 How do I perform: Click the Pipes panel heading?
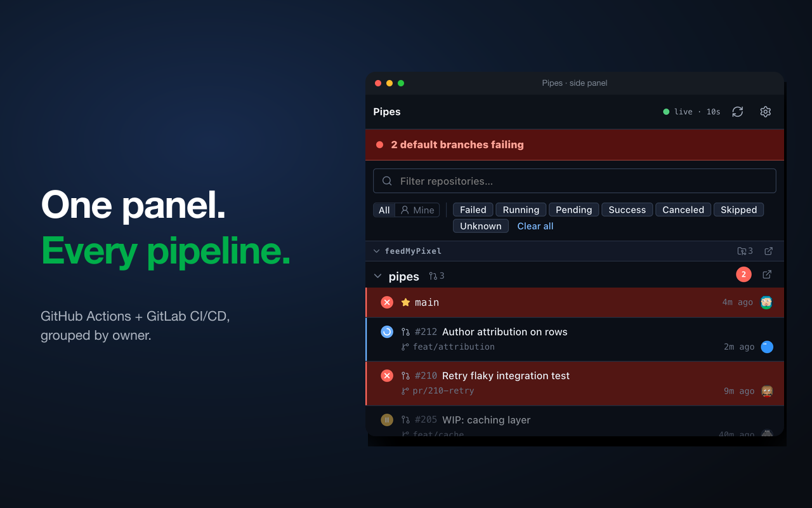[x=387, y=112]
